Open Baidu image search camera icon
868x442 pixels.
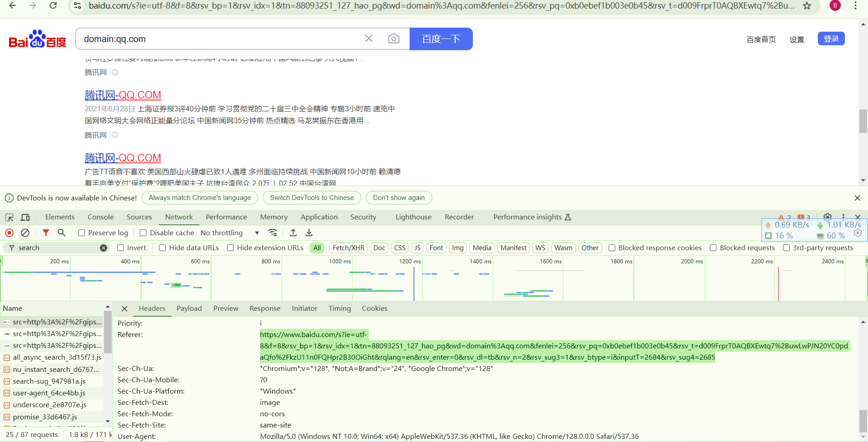pyautogui.click(x=394, y=38)
